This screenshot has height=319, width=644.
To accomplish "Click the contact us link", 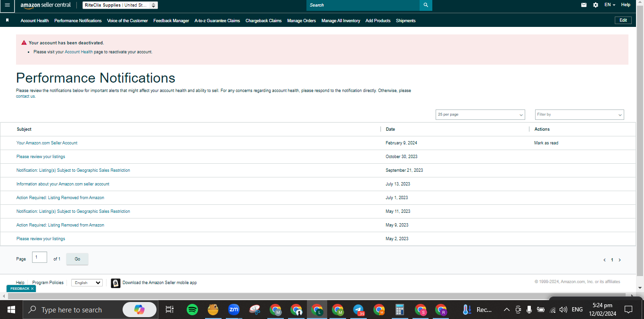I will 25,96.
